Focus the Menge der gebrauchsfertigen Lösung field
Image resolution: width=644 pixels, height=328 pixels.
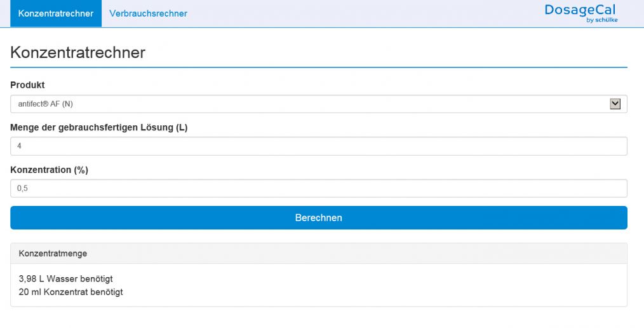[x=318, y=146]
